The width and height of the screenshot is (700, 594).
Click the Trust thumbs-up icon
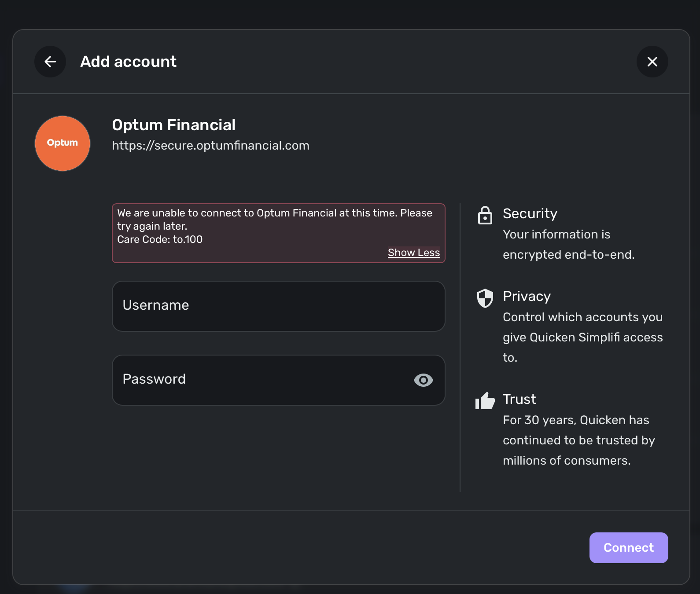coord(485,400)
